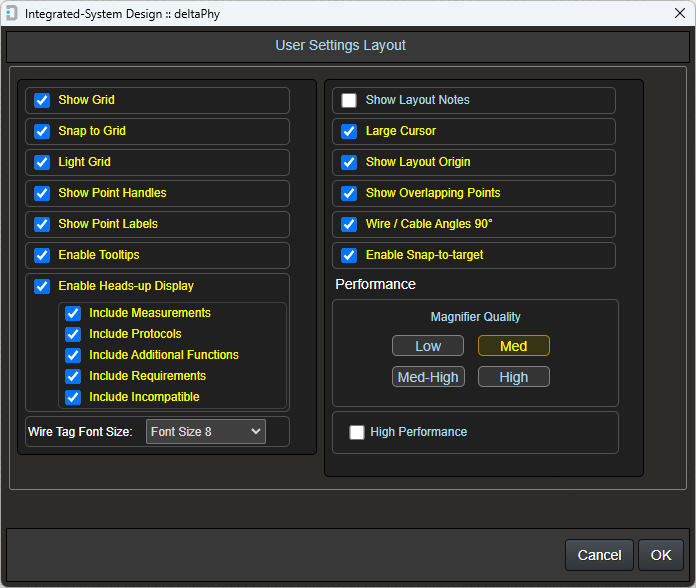The height and width of the screenshot is (588, 696).
Task: Click the deltaPhy app icon in title bar
Action: [12, 13]
